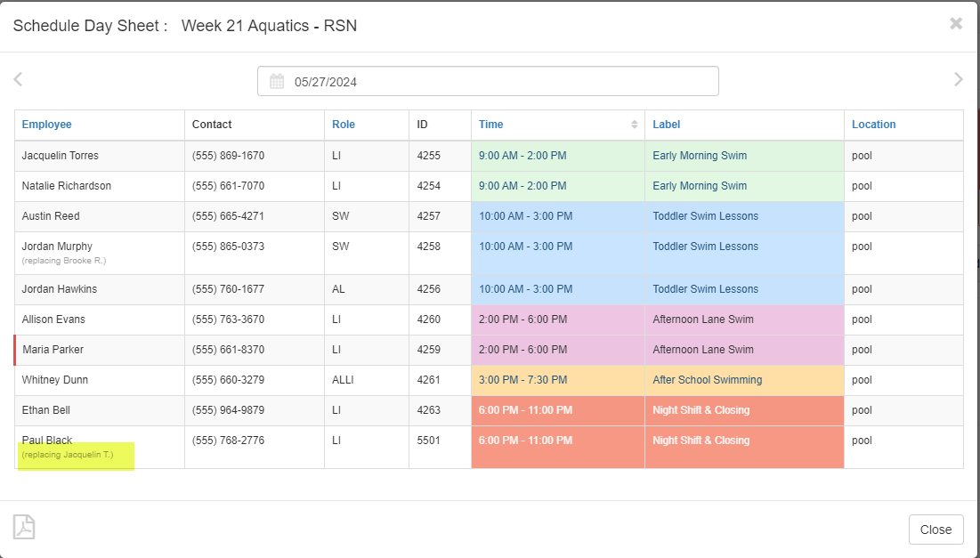
Task: Click phone number (555) 763-3670
Action: click(x=228, y=319)
